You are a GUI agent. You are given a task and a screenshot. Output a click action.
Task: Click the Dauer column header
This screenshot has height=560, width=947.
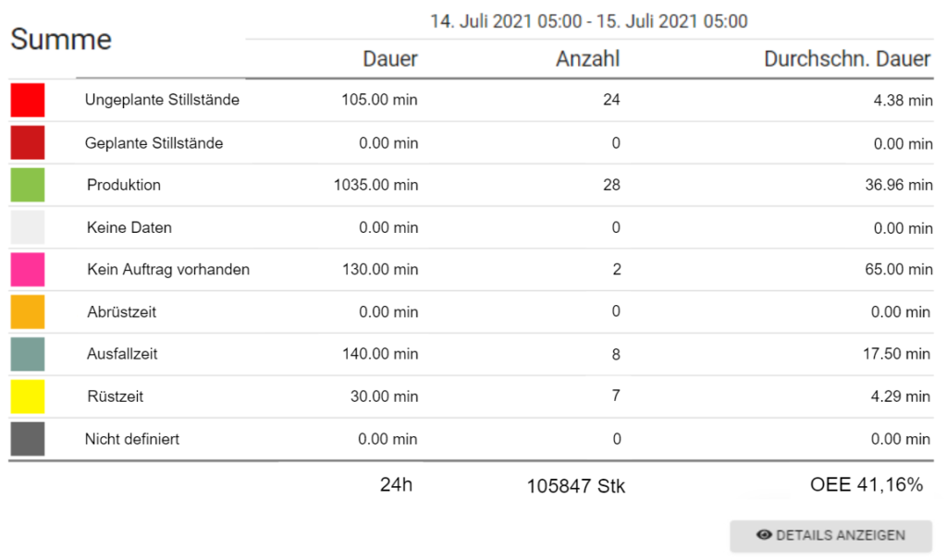tap(390, 59)
